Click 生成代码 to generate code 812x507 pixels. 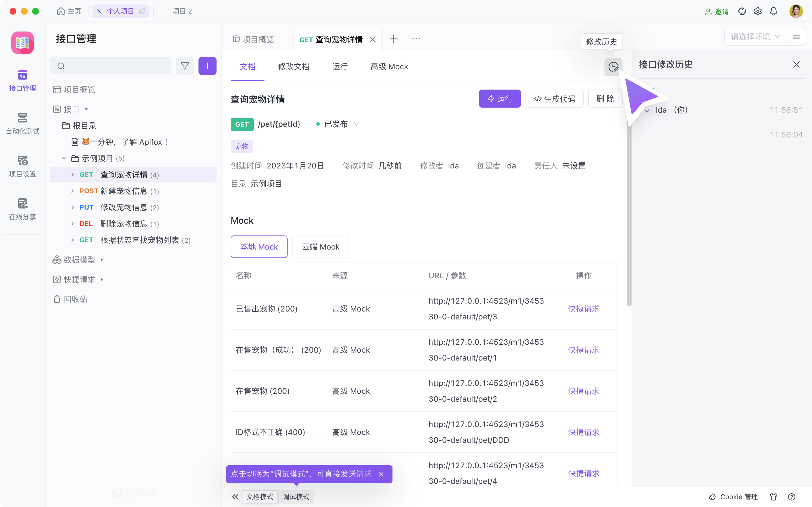[554, 99]
